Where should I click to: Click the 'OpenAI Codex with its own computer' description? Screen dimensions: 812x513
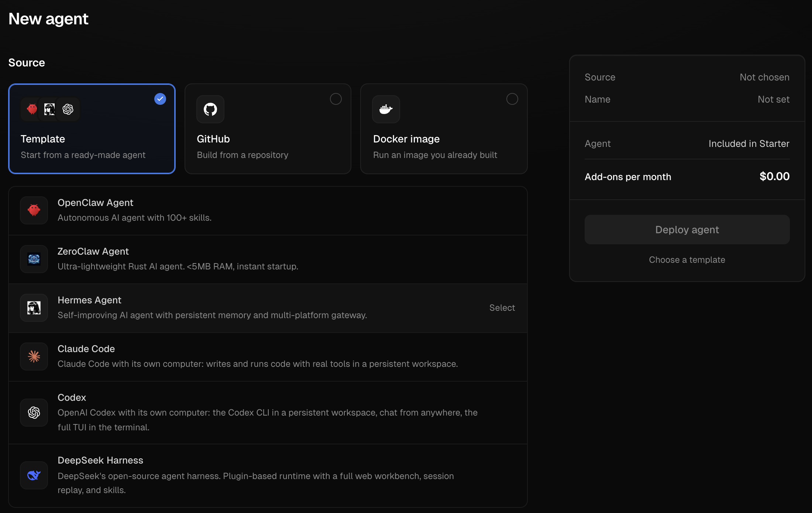click(x=268, y=420)
